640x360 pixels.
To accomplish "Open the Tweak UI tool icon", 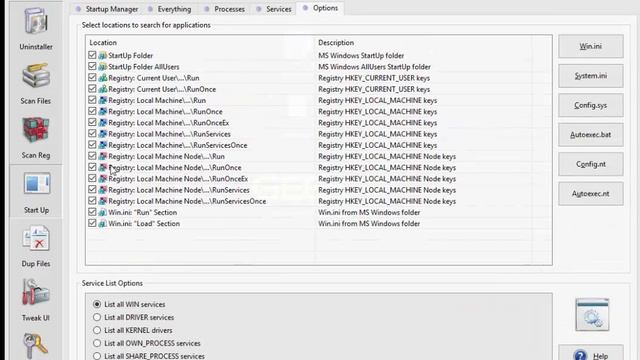I will coord(36,292).
